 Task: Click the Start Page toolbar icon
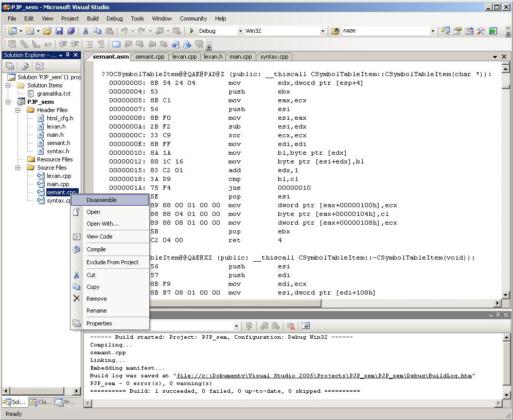493,31
